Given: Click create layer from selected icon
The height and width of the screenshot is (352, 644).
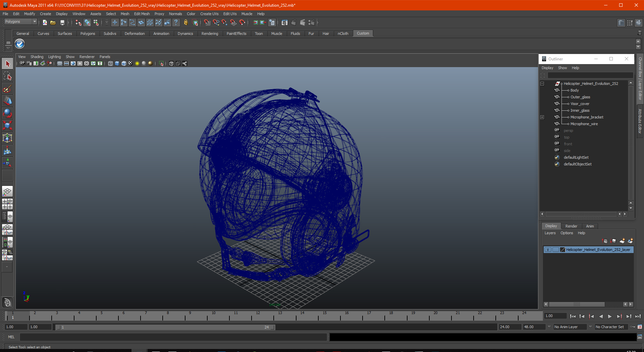Looking at the screenshot, I should (x=630, y=241).
